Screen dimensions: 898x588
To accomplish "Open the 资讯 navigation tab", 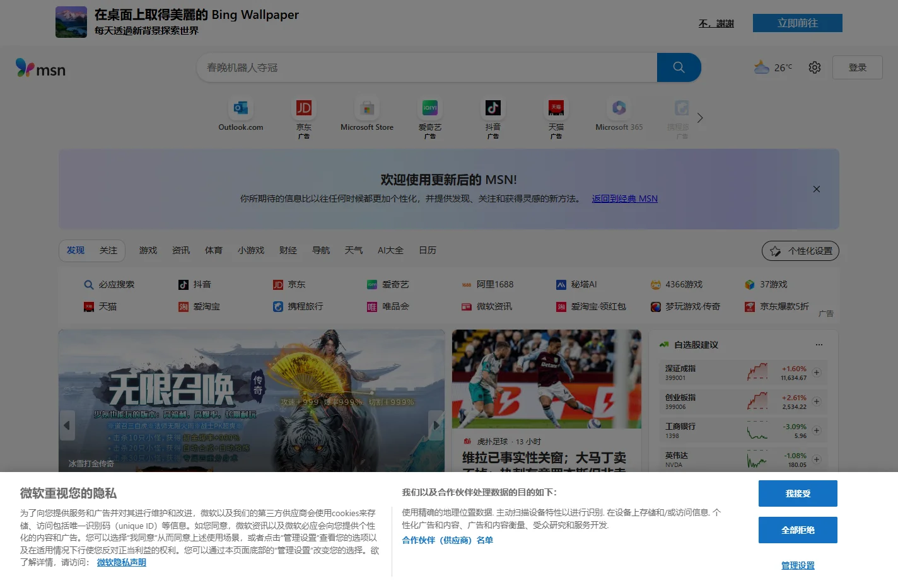I will pyautogui.click(x=181, y=250).
